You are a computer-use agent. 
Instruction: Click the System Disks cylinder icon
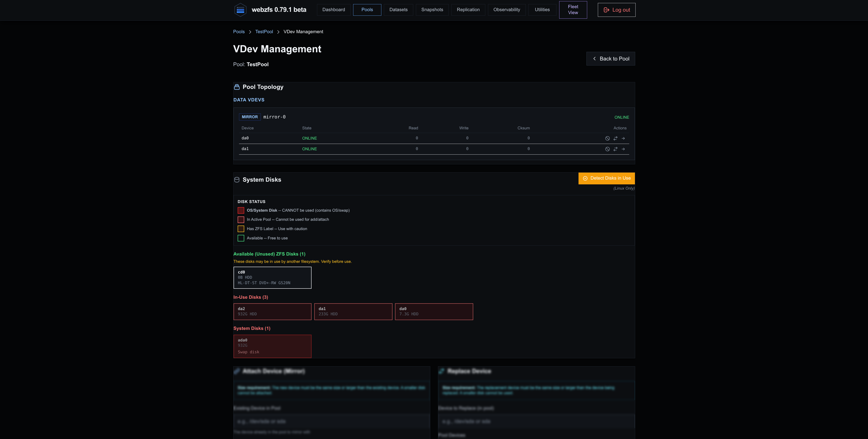237,180
